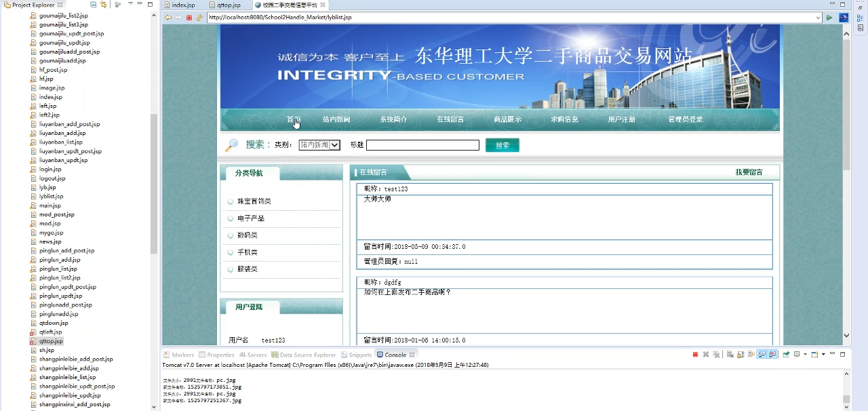Open the Outline icon in right trim

861,18
